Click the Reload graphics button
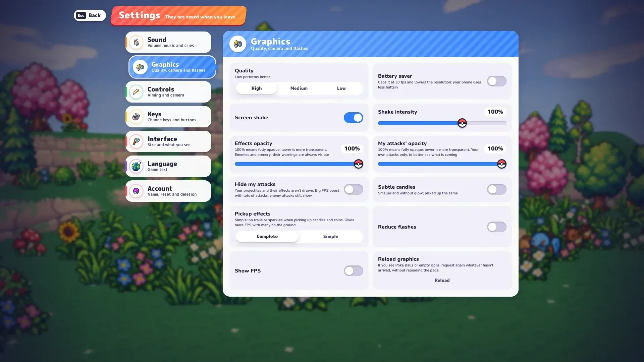This screenshot has height=362, width=644. tap(442, 280)
